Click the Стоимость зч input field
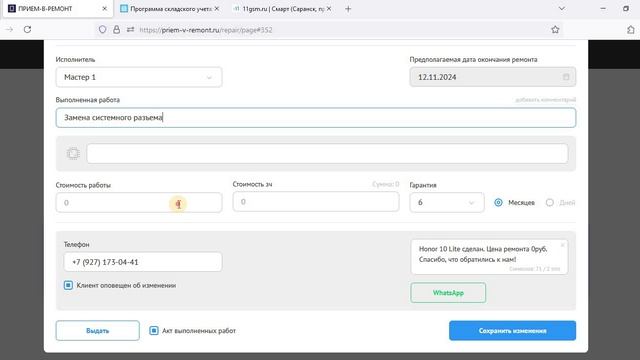 tap(316, 202)
